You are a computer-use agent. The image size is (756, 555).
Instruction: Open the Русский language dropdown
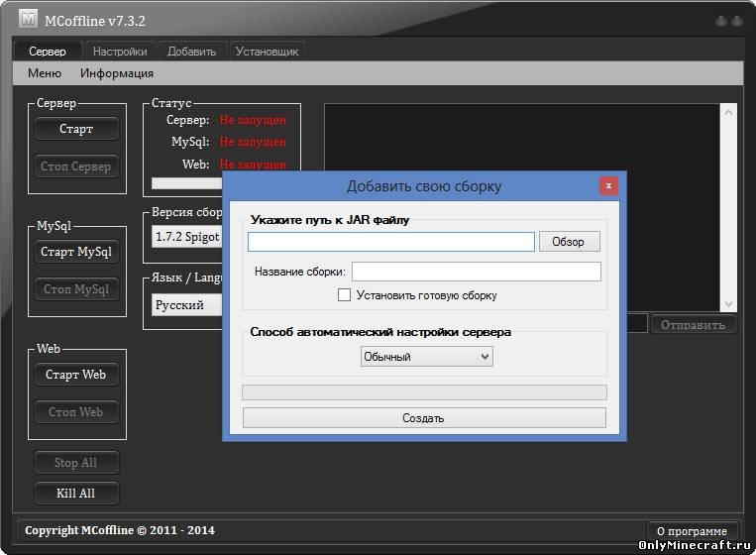tap(187, 305)
